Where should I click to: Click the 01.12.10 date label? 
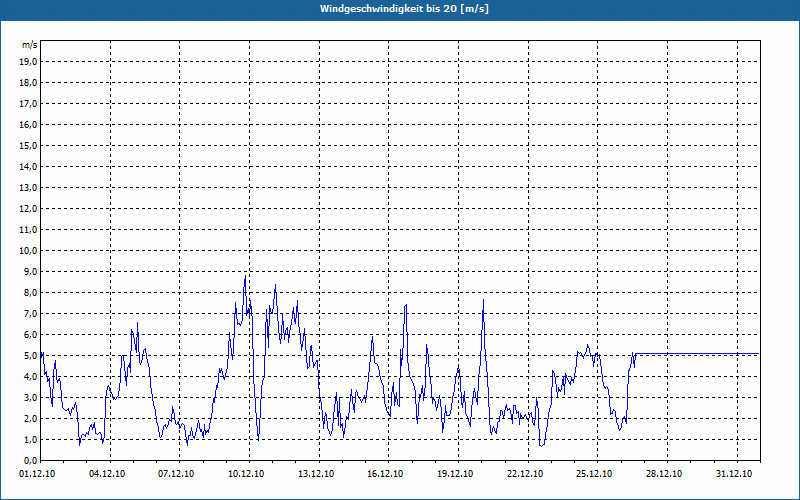click(x=37, y=474)
